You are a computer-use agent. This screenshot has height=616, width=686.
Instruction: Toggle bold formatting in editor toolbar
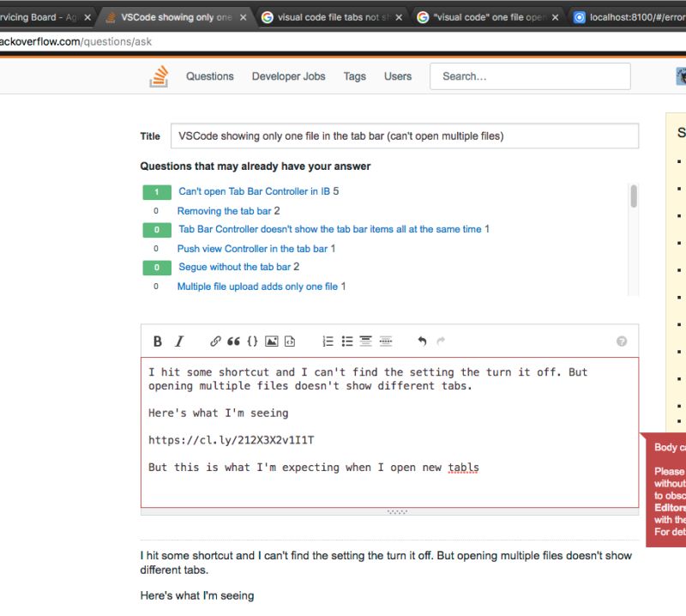pos(158,341)
